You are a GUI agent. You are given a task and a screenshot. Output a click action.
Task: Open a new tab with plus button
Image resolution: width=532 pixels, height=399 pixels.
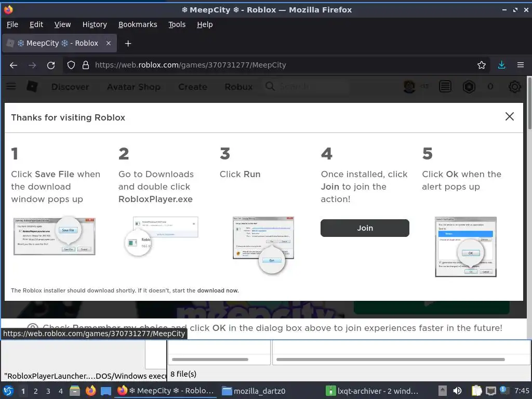point(128,44)
